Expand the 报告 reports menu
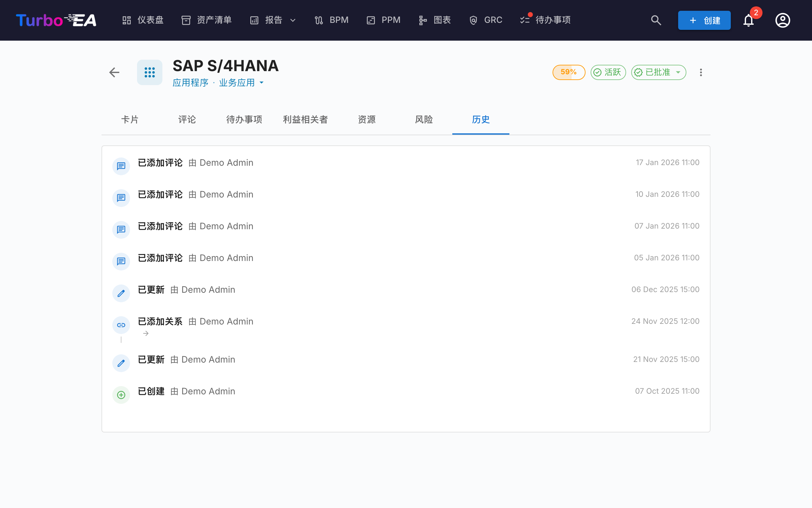812x508 pixels. pyautogui.click(x=273, y=20)
